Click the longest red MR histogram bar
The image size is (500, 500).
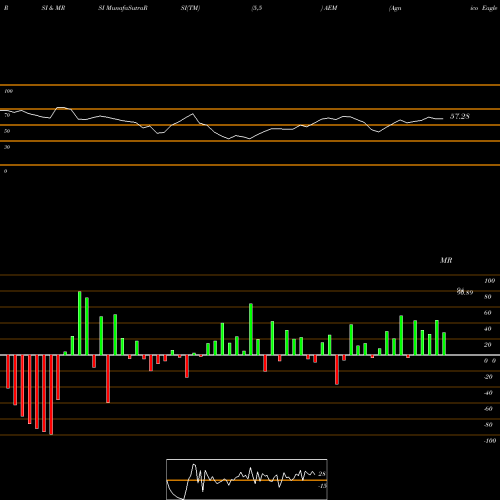(x=51, y=395)
